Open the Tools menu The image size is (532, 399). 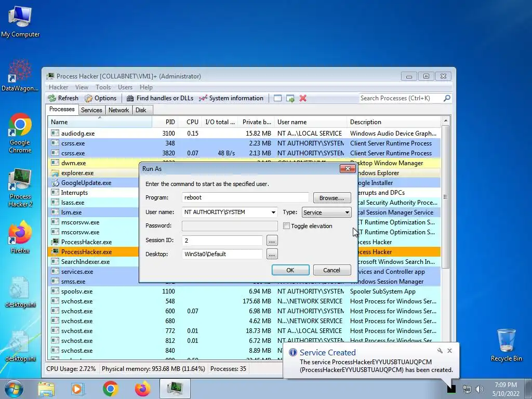point(103,87)
